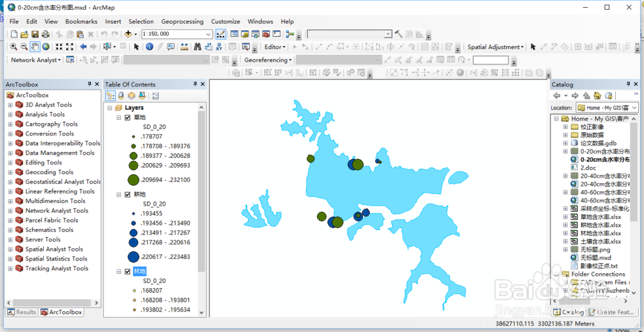Image resolution: width=644 pixels, height=332 pixels.
Task: Click green symbol for .209694 - .232100
Action: 133,180
